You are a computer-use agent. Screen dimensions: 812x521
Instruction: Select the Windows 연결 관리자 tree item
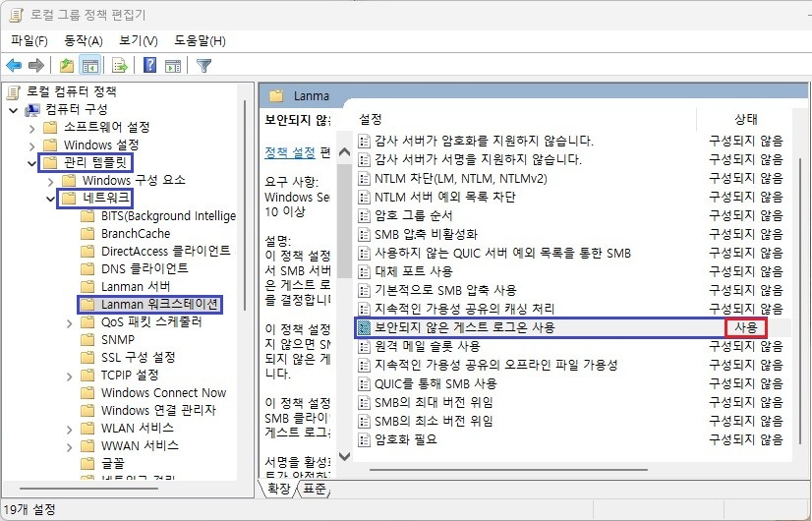[x=158, y=410]
